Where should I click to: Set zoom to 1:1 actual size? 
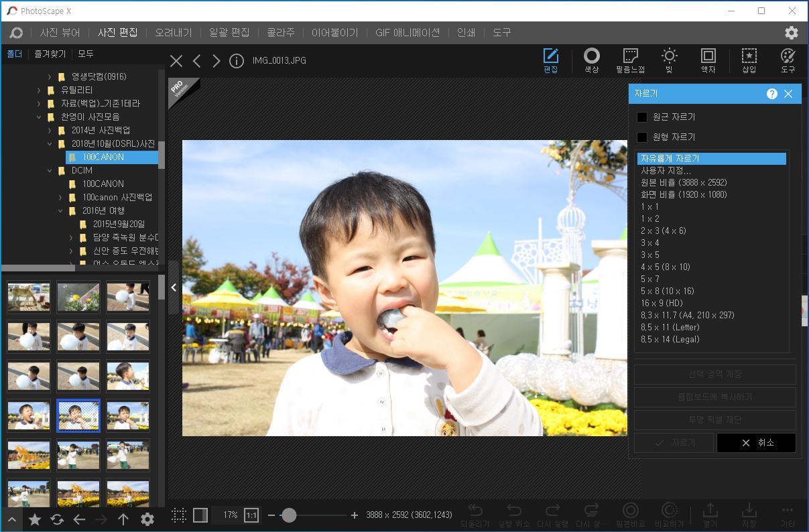(x=251, y=515)
